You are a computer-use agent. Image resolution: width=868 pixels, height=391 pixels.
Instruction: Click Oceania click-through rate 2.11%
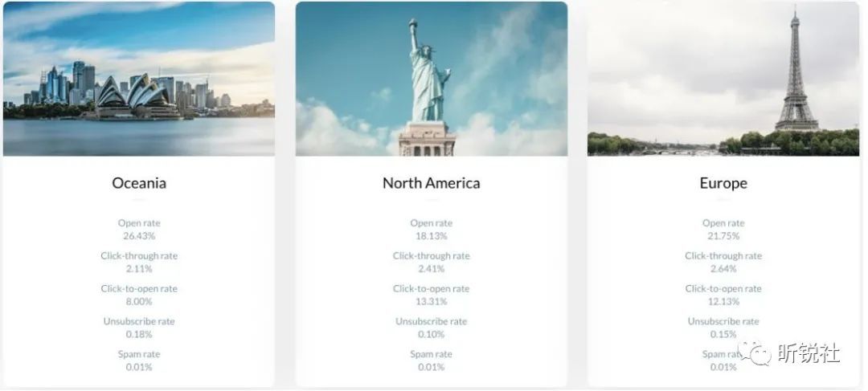pyautogui.click(x=139, y=269)
